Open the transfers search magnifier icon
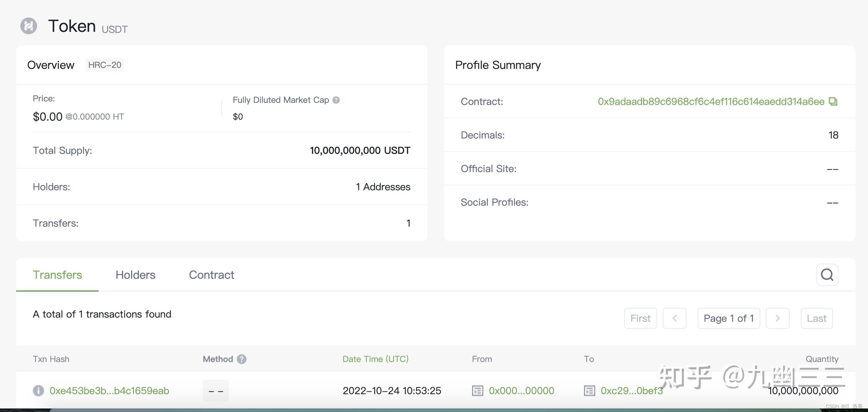The width and height of the screenshot is (868, 412). [x=827, y=275]
